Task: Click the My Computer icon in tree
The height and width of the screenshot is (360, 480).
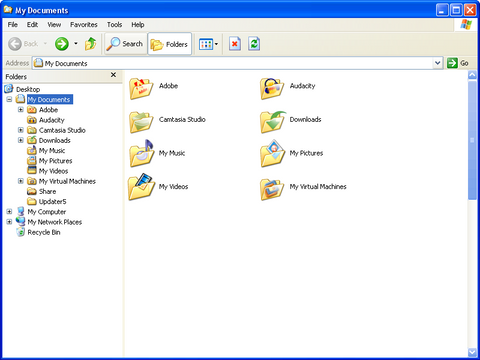Action: [x=21, y=211]
